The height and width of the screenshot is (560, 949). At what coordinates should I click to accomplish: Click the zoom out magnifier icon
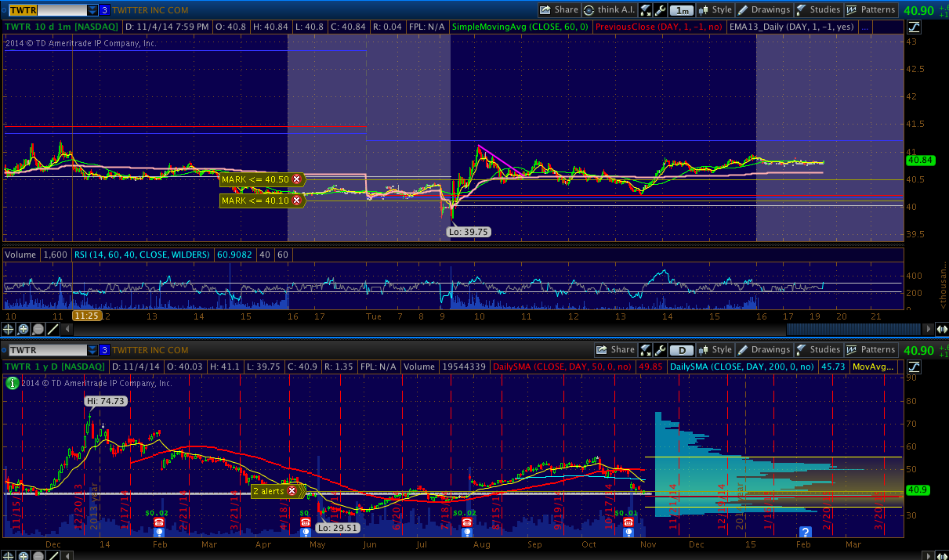point(38,330)
